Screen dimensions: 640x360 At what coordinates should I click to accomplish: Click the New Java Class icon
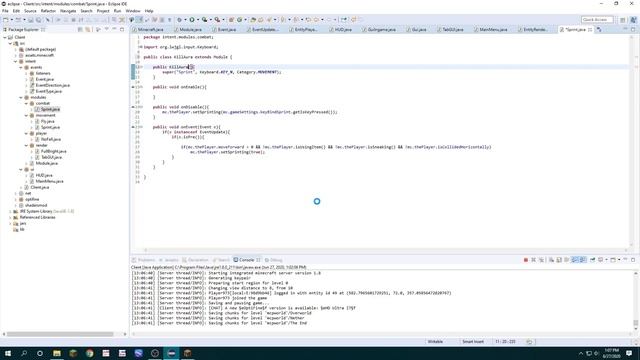tap(240, 20)
